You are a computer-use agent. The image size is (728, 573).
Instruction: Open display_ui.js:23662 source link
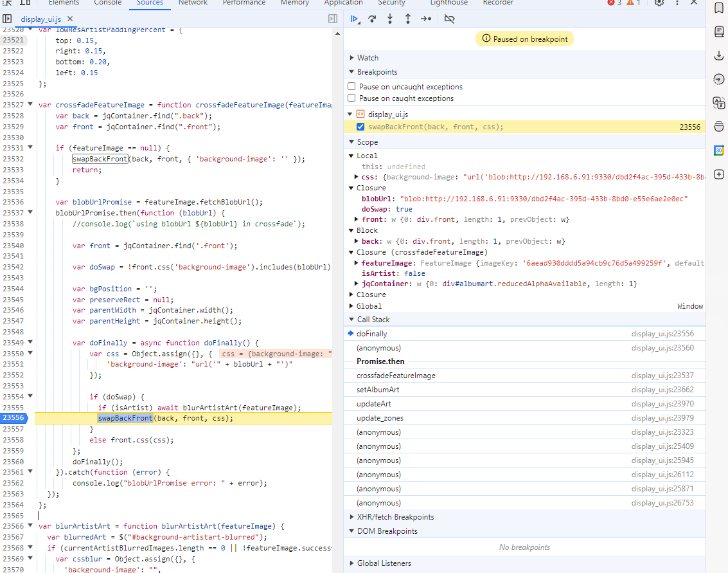coord(662,390)
